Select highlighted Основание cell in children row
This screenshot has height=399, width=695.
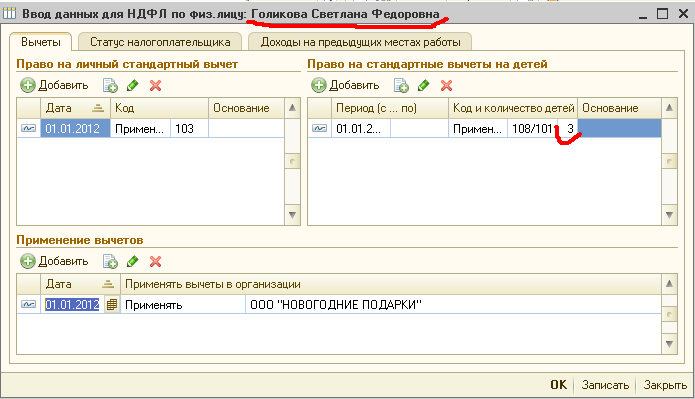619,129
